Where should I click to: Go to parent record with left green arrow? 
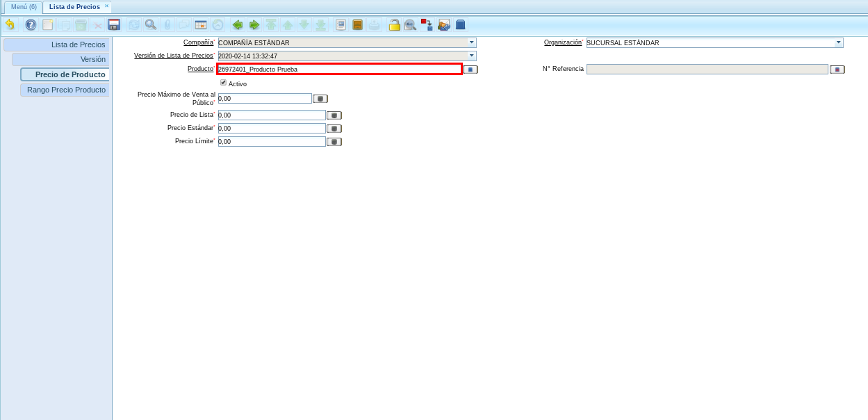click(238, 24)
